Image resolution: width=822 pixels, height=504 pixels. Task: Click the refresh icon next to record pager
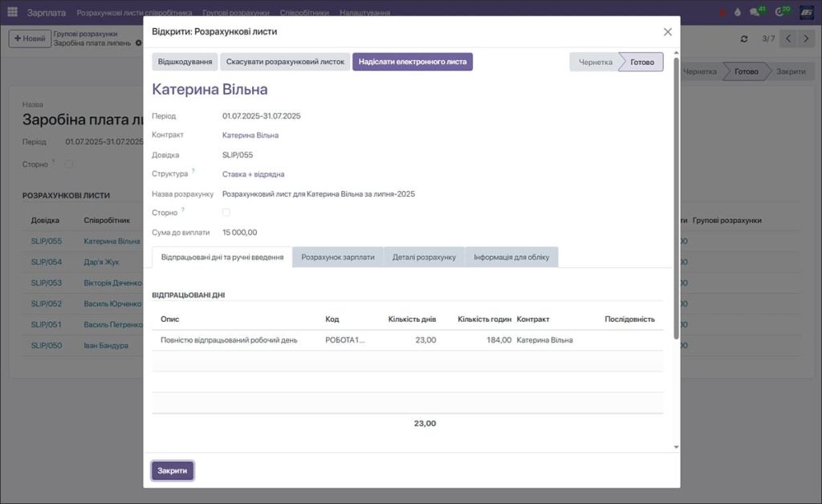click(746, 37)
